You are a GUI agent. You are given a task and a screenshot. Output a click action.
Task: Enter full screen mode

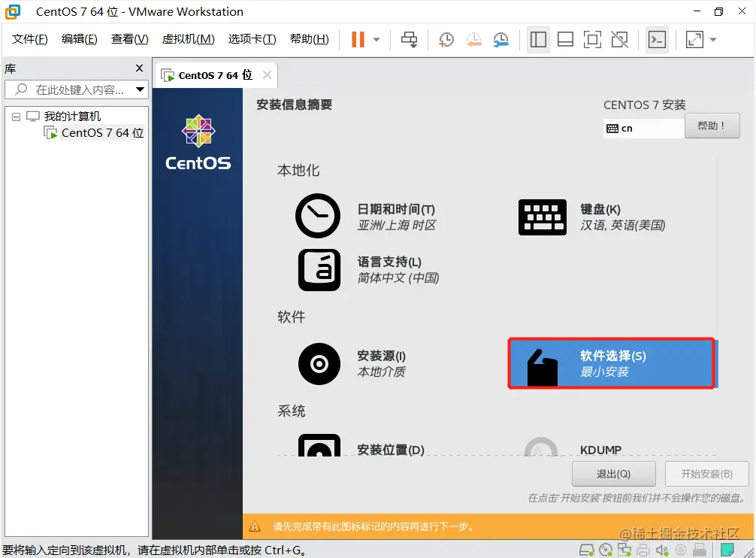pos(592,39)
